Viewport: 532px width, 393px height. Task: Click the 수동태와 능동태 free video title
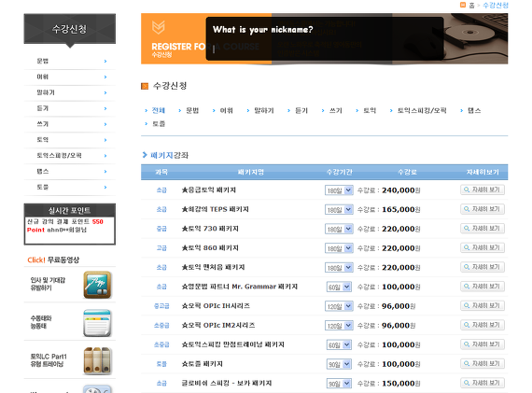(x=41, y=322)
